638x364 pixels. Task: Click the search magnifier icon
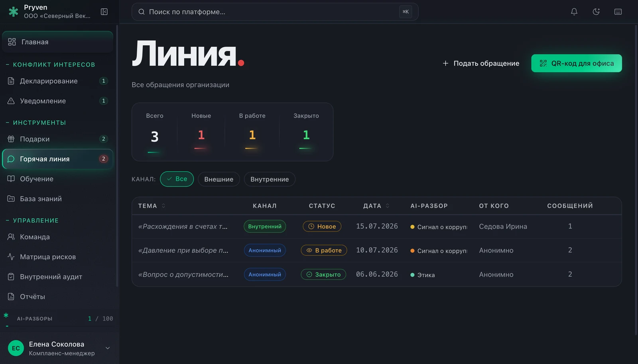pyautogui.click(x=142, y=12)
